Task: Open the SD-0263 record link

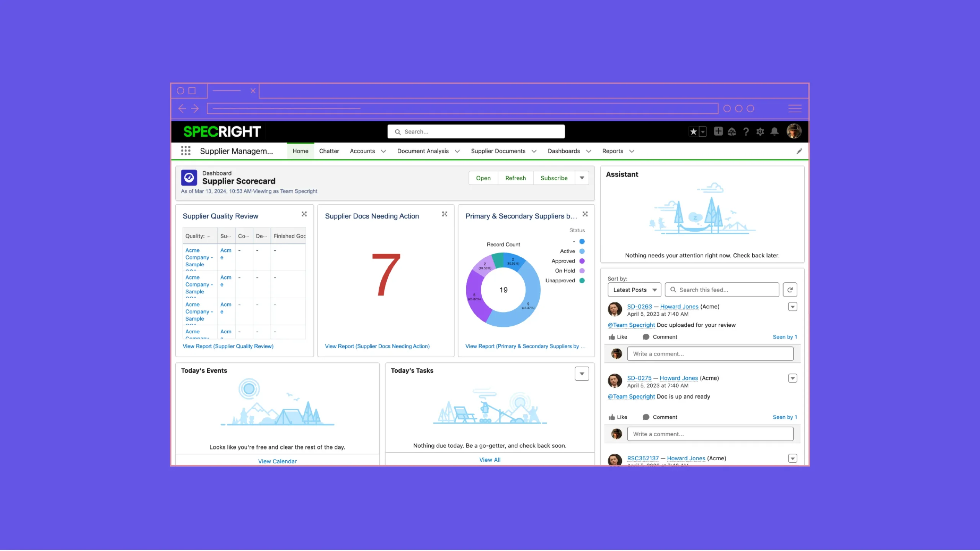Action: (x=640, y=306)
